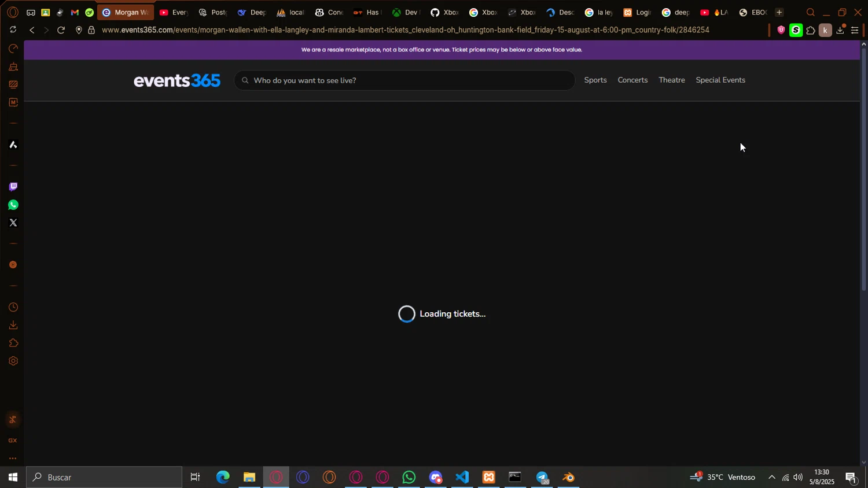The height and width of the screenshot is (488, 868).
Task: Switch to the 'Has' tab
Action: [x=367, y=12]
